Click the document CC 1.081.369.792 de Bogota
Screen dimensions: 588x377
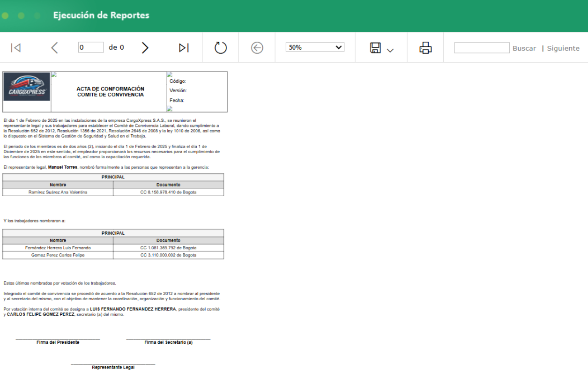[169, 248]
